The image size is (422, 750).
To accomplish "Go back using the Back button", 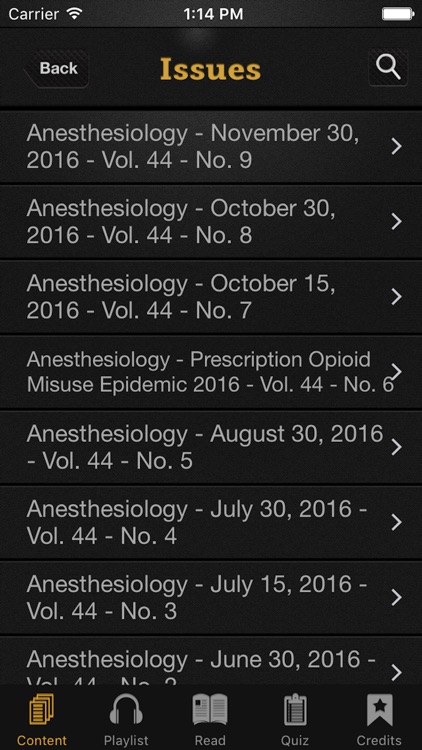I will pyautogui.click(x=56, y=68).
